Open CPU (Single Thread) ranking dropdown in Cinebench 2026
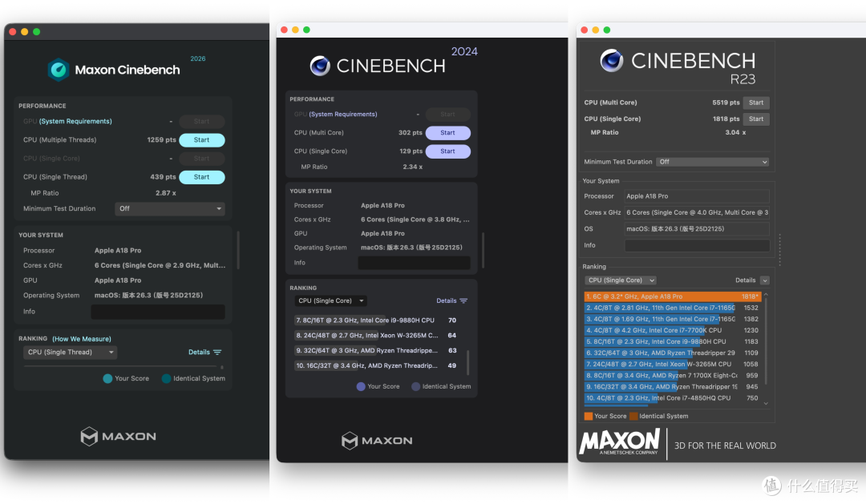866x504 pixels. click(70, 353)
